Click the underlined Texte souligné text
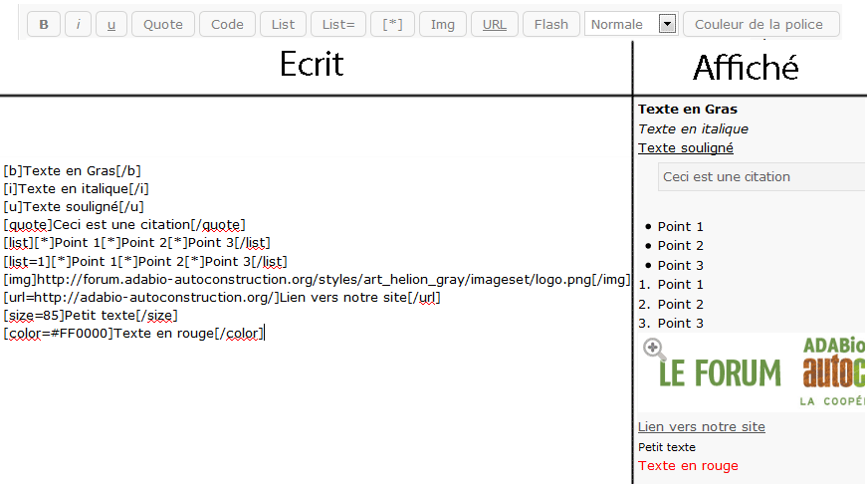This screenshot has height=484, width=868. tap(685, 147)
